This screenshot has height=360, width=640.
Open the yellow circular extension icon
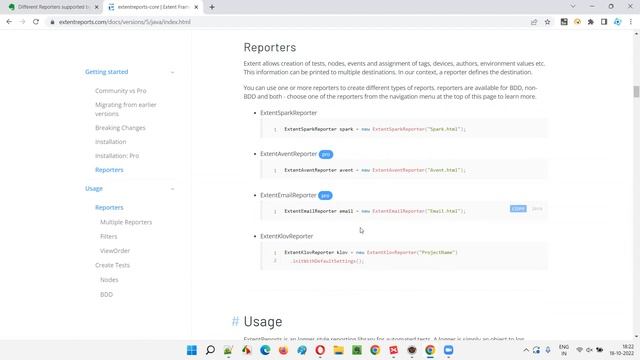577,22
